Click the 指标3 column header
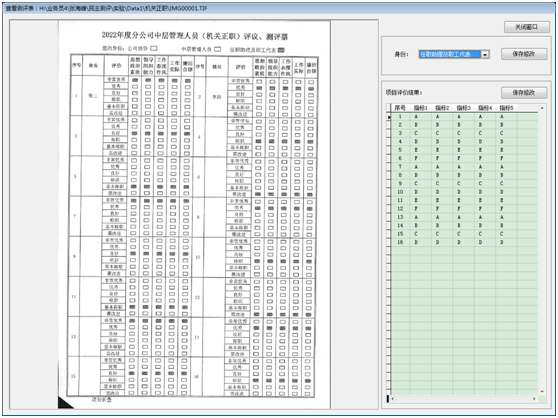The height and width of the screenshot is (418, 558). tap(463, 108)
